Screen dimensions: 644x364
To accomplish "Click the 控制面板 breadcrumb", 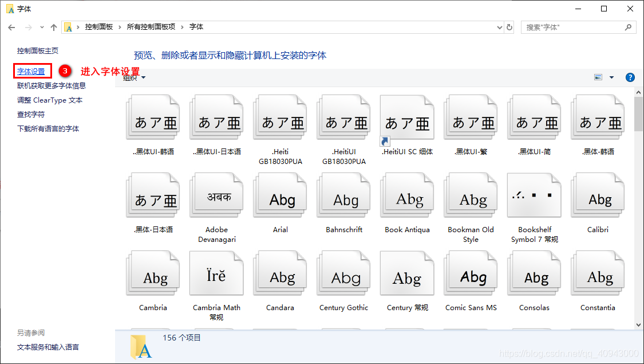I will [x=99, y=27].
